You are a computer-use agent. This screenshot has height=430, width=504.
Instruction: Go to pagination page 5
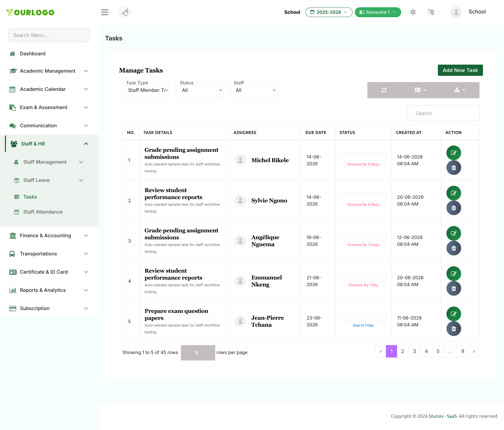tap(438, 351)
